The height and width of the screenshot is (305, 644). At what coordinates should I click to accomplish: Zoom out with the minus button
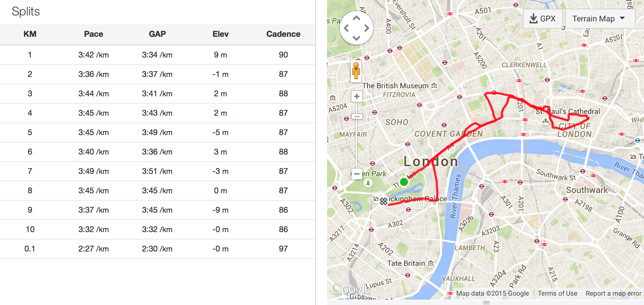tap(357, 174)
